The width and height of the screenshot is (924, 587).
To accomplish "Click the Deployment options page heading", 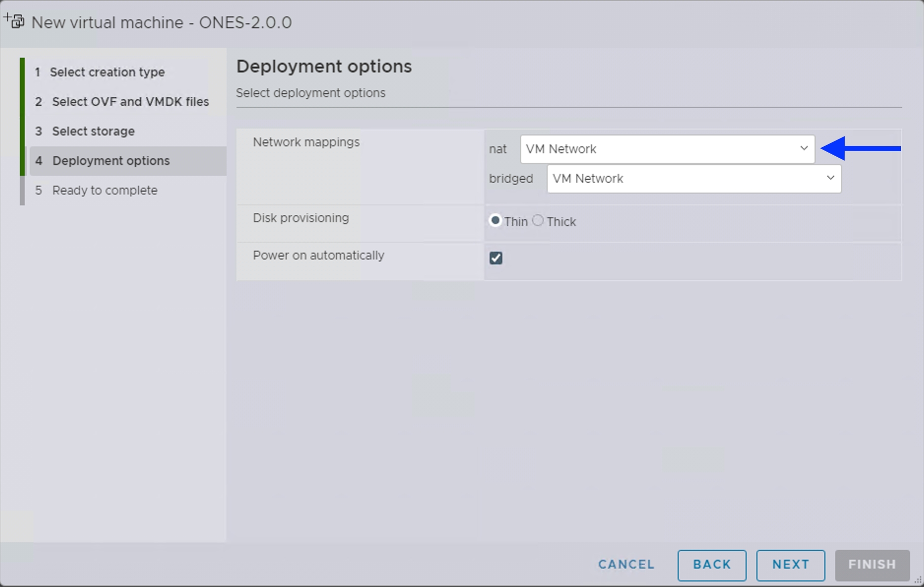I will [324, 66].
